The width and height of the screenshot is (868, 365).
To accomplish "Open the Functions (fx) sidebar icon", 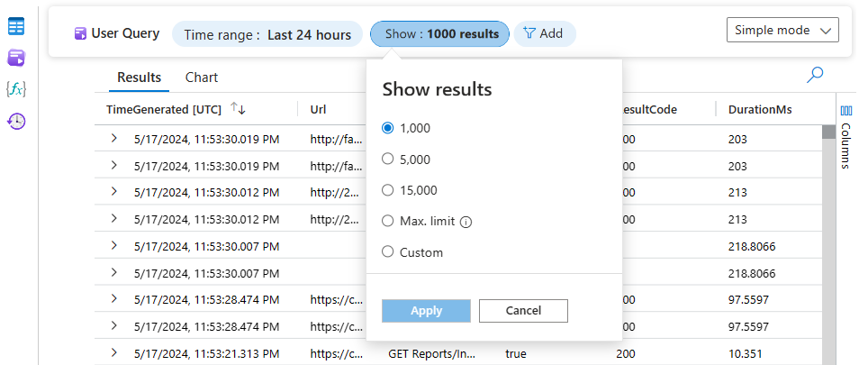I will 16,88.
